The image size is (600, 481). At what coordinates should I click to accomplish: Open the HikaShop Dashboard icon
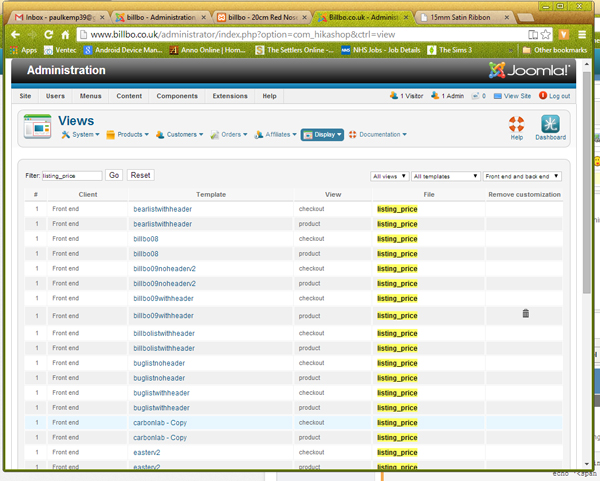pos(550,128)
